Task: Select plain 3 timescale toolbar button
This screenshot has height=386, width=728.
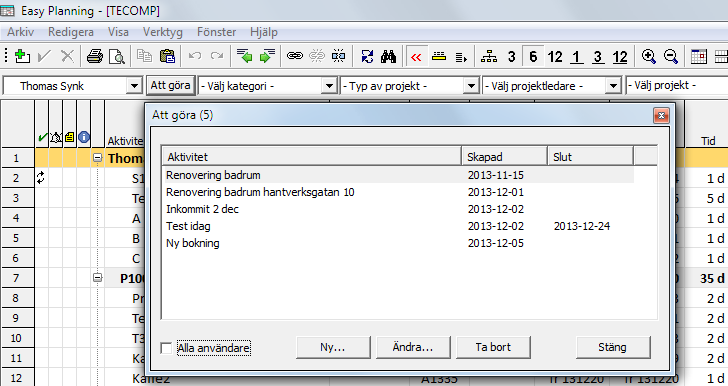Action: (511, 57)
